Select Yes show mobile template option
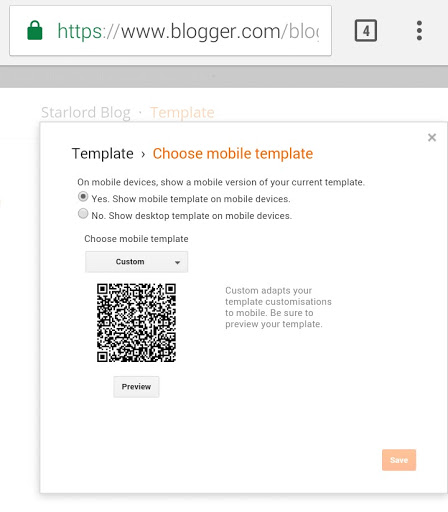Viewport: 448px width, 512px height. click(x=83, y=197)
